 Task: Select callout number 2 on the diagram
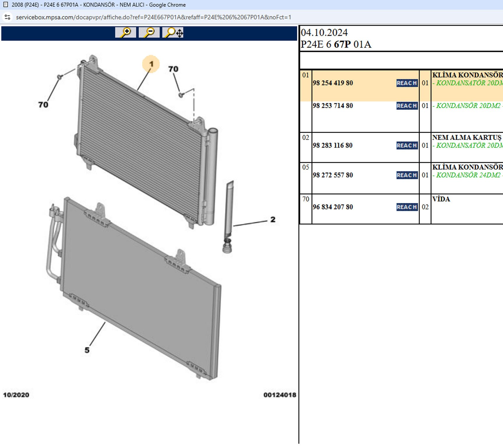272,219
